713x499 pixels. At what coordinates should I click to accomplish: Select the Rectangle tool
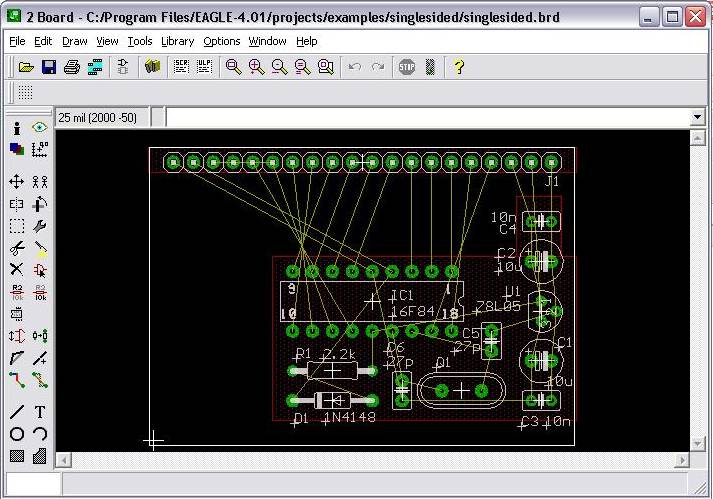[17, 456]
